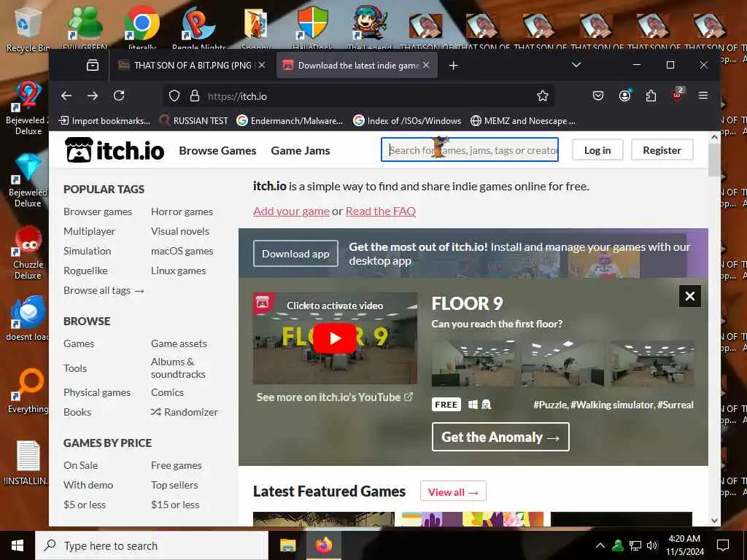The width and height of the screenshot is (747, 560).
Task: Click the Windows Start button
Action: (x=18, y=545)
